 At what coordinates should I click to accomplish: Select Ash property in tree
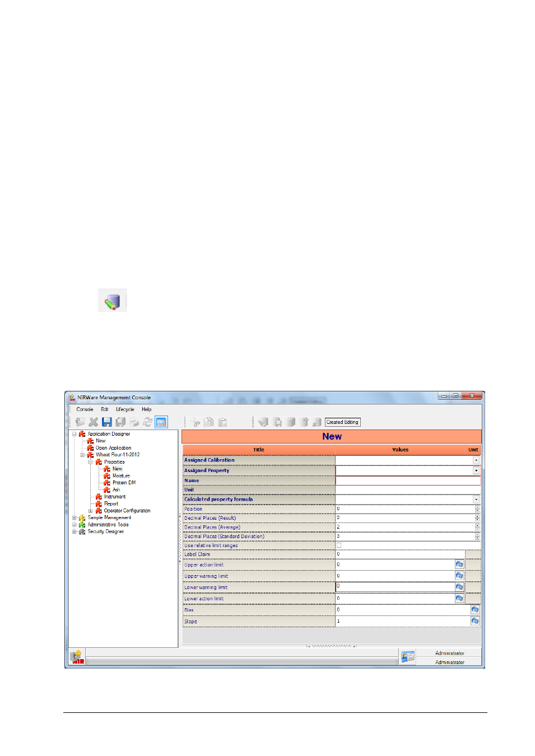[x=116, y=490]
